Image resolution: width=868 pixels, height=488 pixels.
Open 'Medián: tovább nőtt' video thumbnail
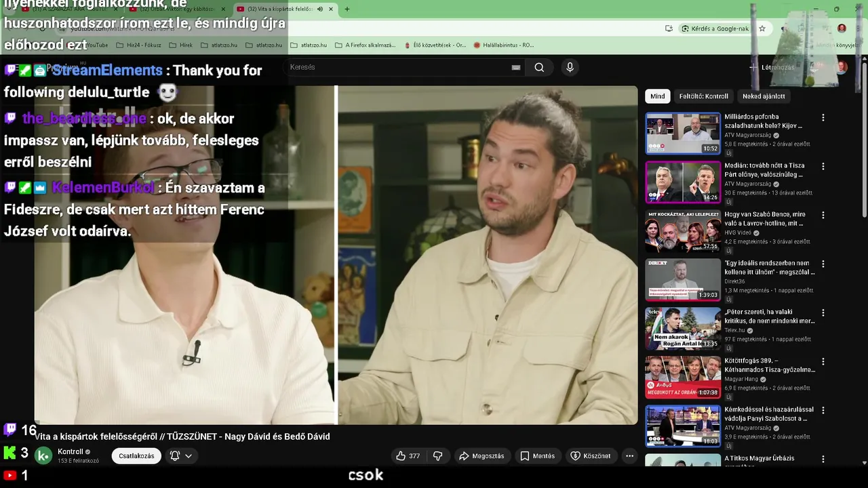coord(683,182)
